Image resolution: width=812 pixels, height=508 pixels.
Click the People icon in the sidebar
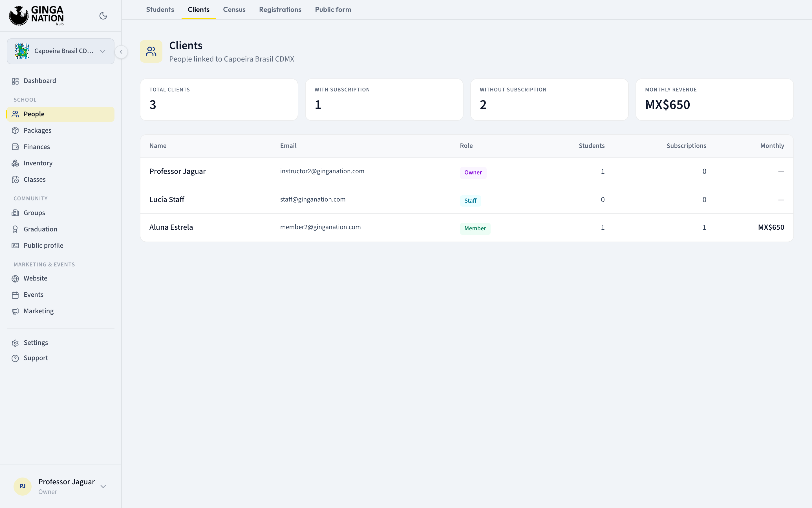coord(15,114)
